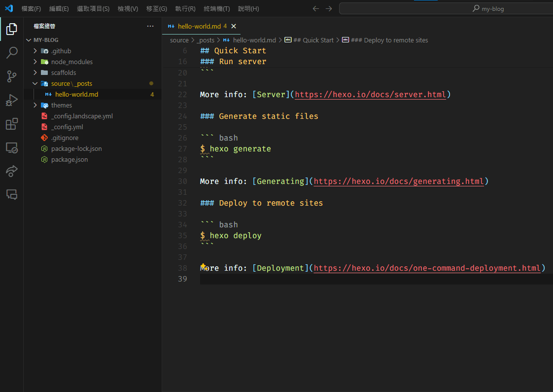This screenshot has width=553, height=392.
Task: Open the 說明(H) menu
Action: click(x=248, y=8)
